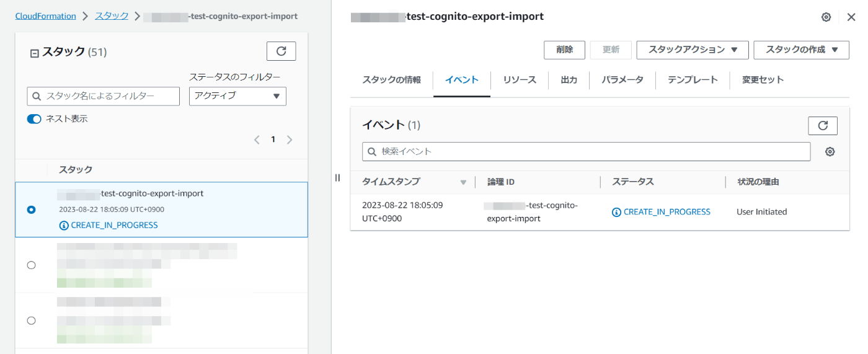The image size is (868, 354).
Task: Select the test-cognito-export-import stack radio button
Action: click(x=32, y=210)
